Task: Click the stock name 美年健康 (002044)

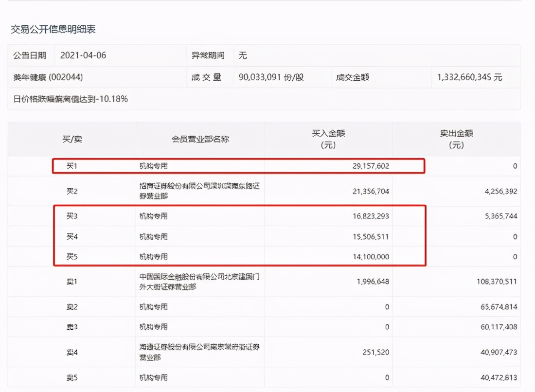Action: [x=45, y=77]
